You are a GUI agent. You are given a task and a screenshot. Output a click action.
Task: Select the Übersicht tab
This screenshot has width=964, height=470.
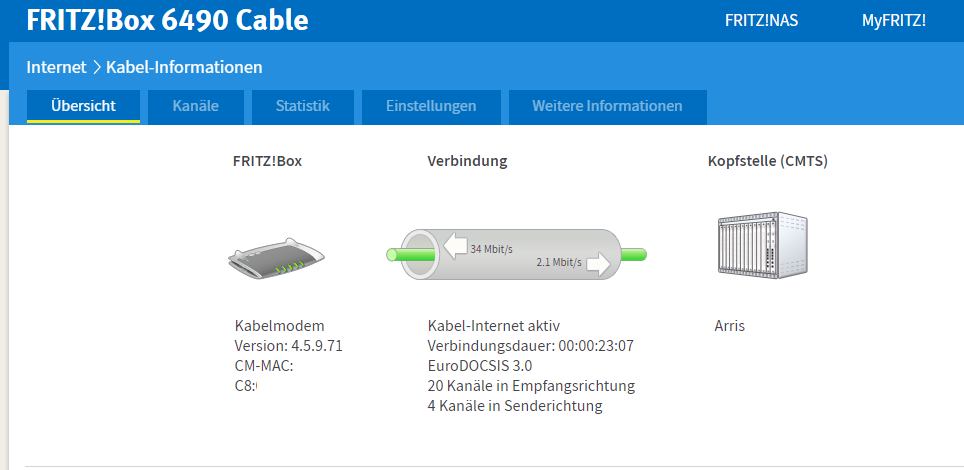(83, 106)
